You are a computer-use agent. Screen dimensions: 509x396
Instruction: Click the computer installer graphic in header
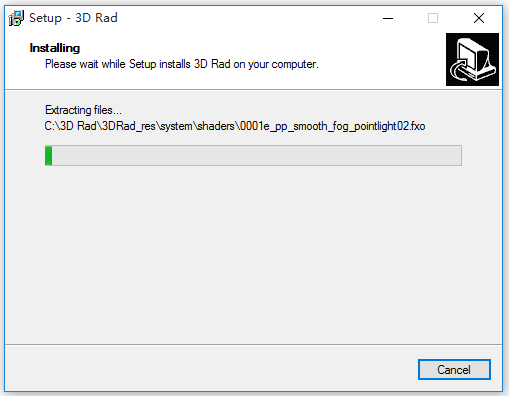472,59
